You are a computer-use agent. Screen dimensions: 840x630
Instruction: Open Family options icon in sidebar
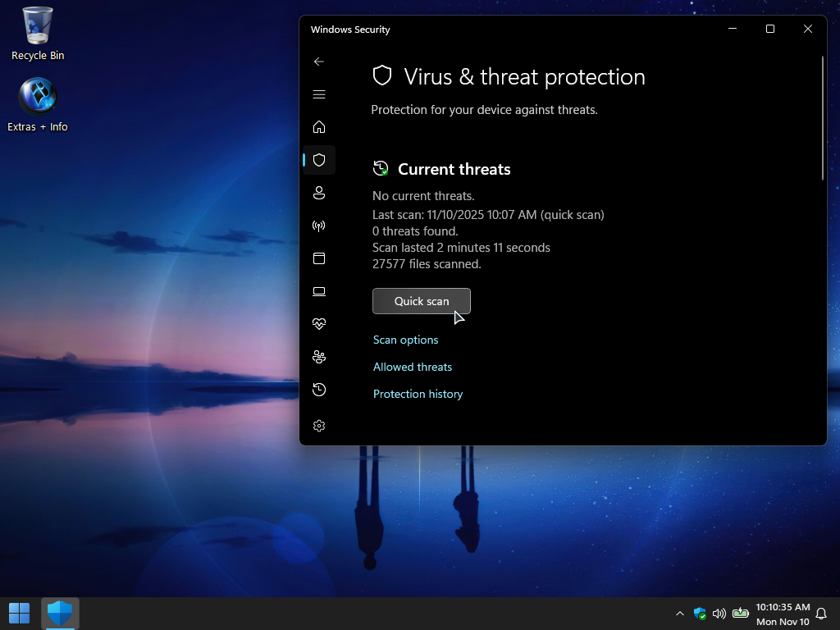coord(319,357)
